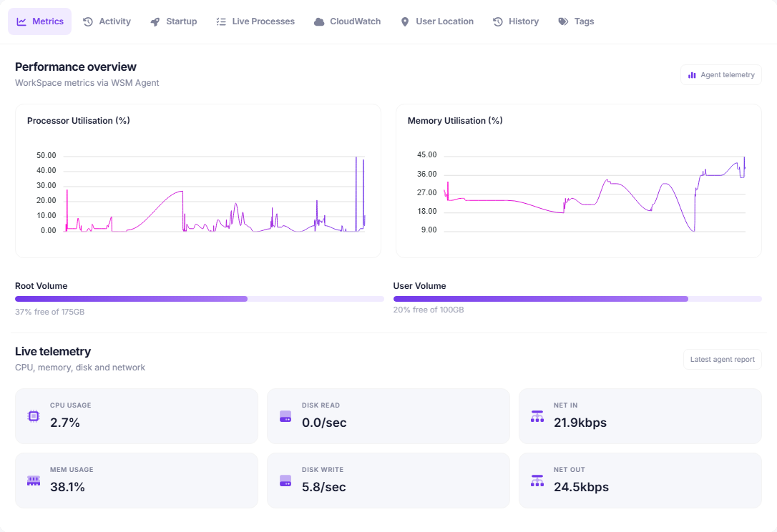This screenshot has width=777, height=532.
Task: Click the DISK WRITE card label
Action: pos(323,470)
